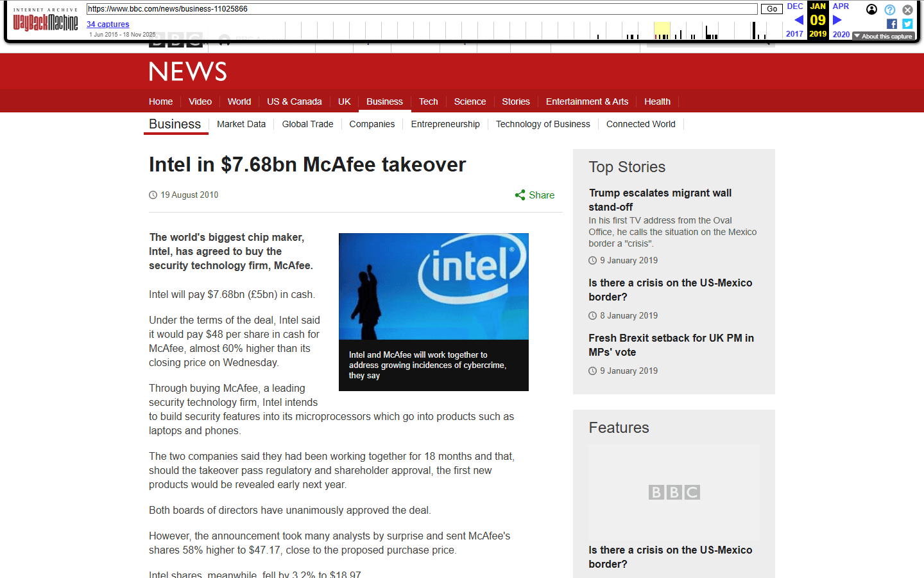Viewport: 924px width, 578px height.
Task: Jump to APR 2020 capture
Action: (x=841, y=20)
